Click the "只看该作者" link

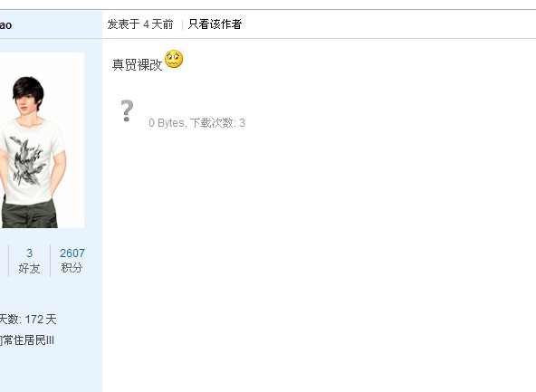tap(215, 24)
